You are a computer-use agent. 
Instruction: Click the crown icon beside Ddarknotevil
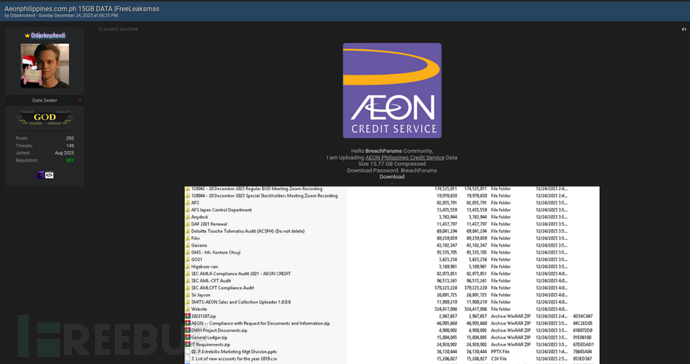coord(27,35)
